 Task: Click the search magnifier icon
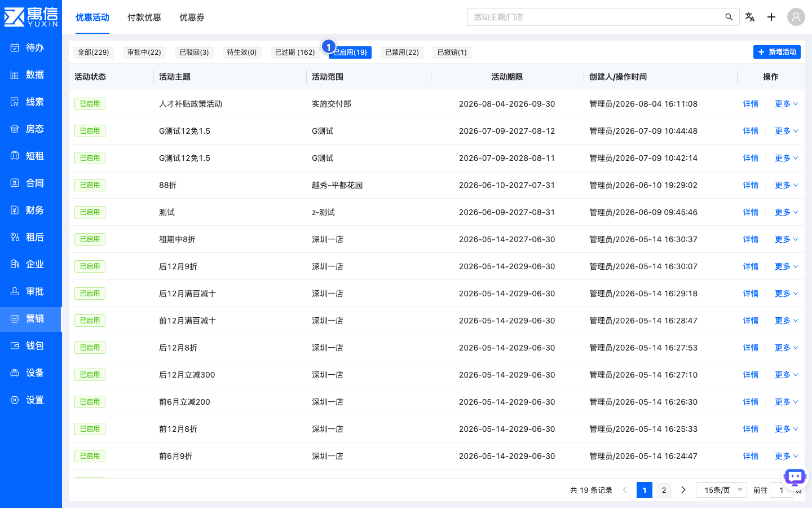[729, 17]
